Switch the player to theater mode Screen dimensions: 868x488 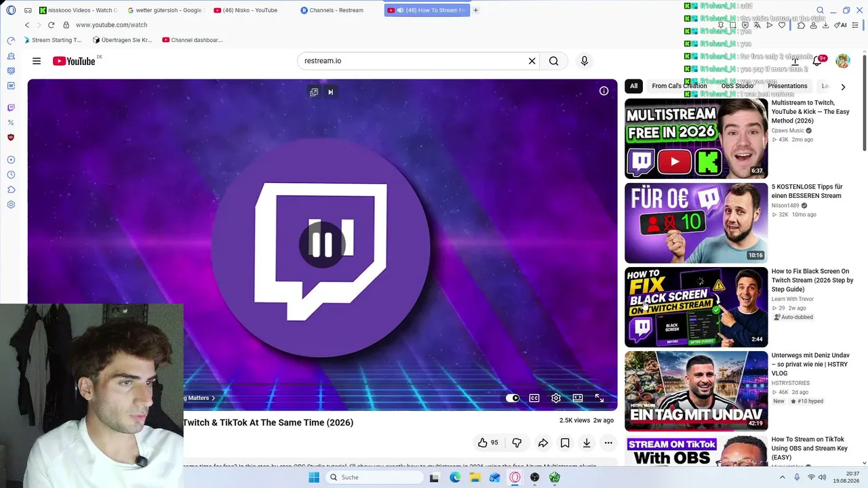578,398
